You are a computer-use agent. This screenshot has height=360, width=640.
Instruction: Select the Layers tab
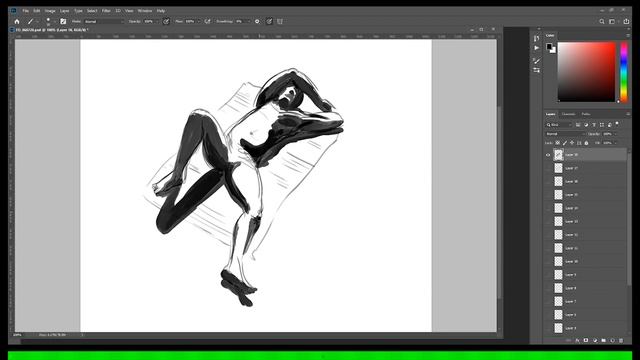coord(551,114)
